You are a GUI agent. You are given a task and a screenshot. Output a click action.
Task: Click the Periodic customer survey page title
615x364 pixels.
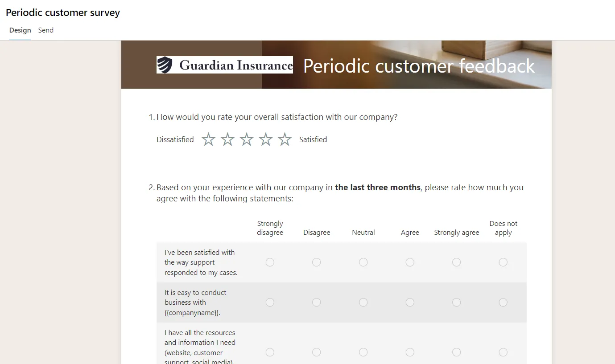tap(63, 13)
